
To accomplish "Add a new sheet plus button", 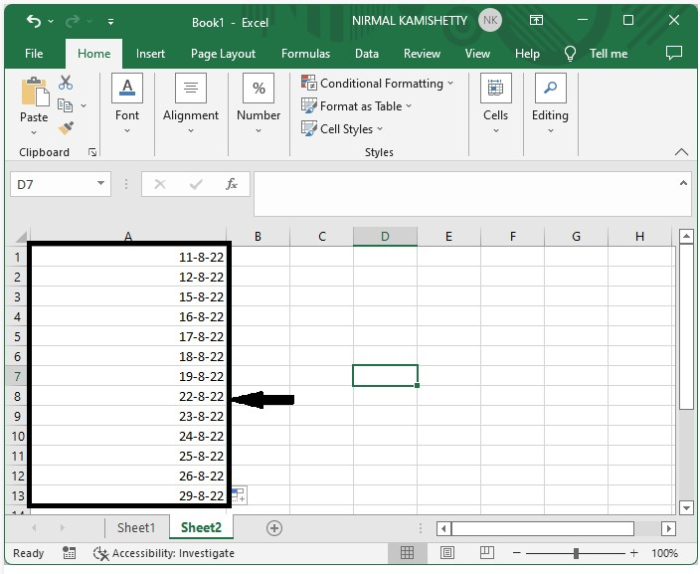I will pyautogui.click(x=274, y=528).
